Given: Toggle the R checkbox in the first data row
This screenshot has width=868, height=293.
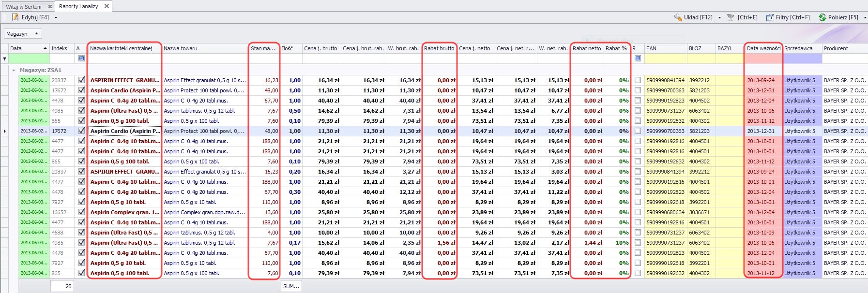Looking at the screenshot, I should coord(638,80).
